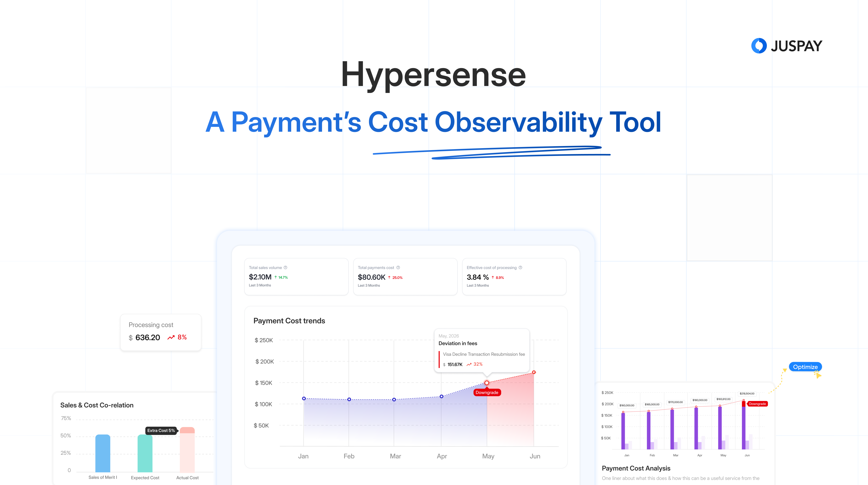This screenshot has height=485, width=868.
Task: Click red up arrow beside 8.9%
Action: [493, 278]
